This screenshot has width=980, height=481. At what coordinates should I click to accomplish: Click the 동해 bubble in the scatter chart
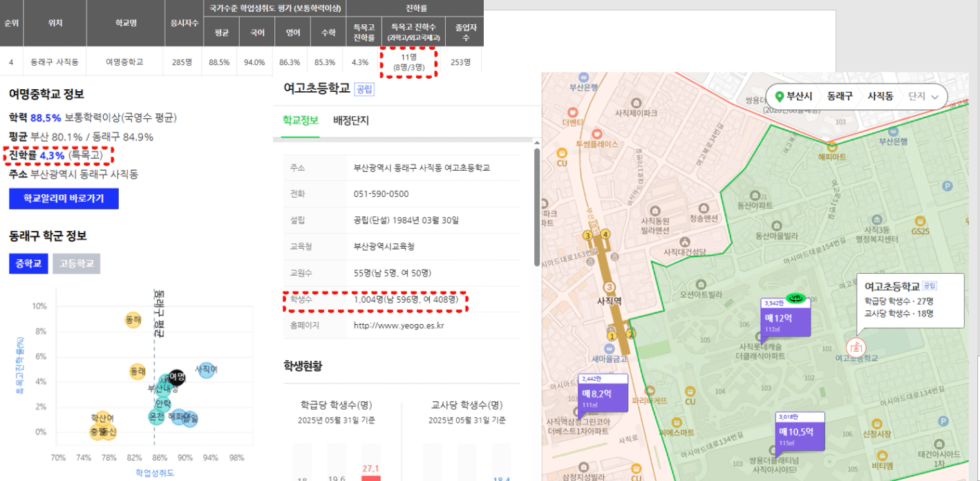click(133, 320)
